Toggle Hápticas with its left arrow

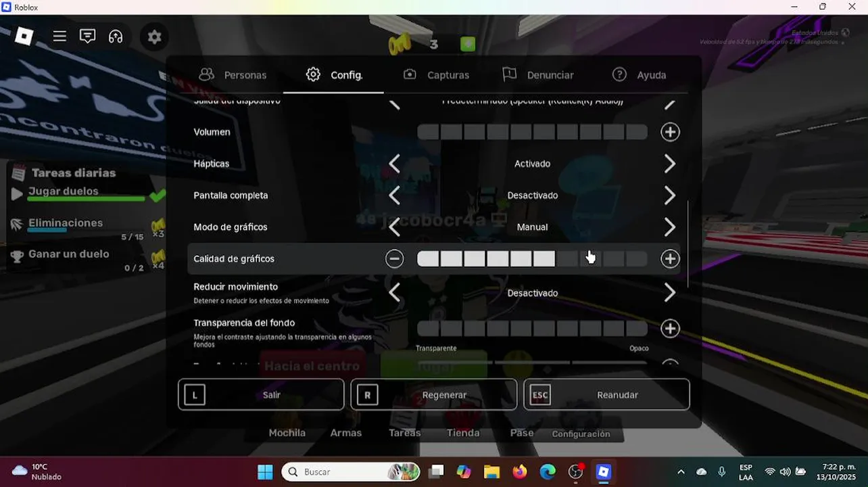[395, 164]
